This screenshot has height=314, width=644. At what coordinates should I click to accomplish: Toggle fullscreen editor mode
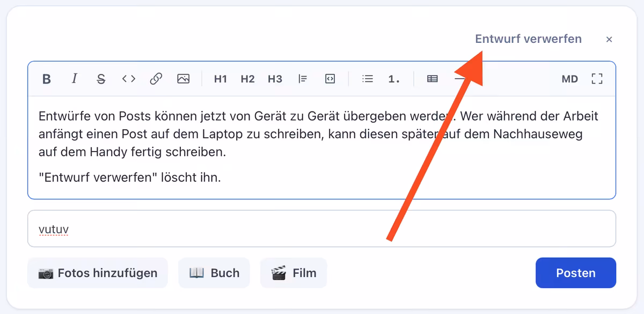coord(597,79)
